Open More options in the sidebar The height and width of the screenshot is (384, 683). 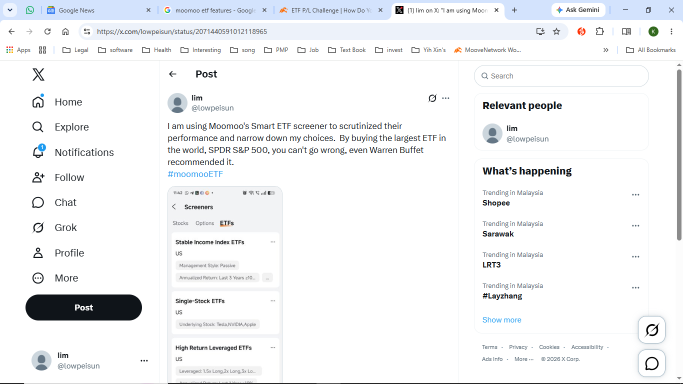tap(55, 278)
